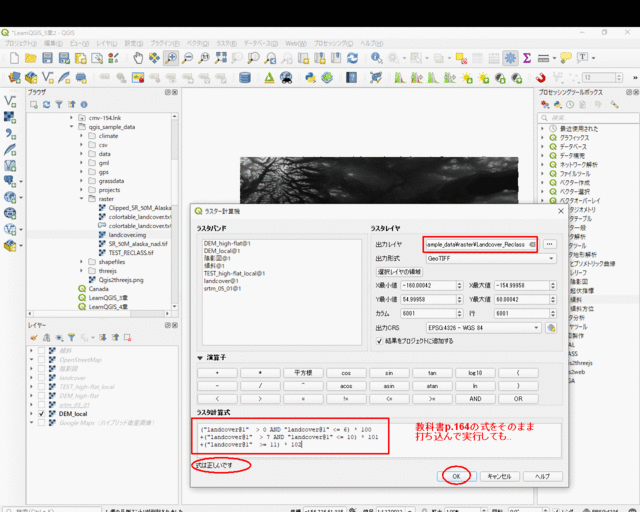Click Browser panel properties info icon
The width and height of the screenshot is (640, 512).
tap(84, 105)
